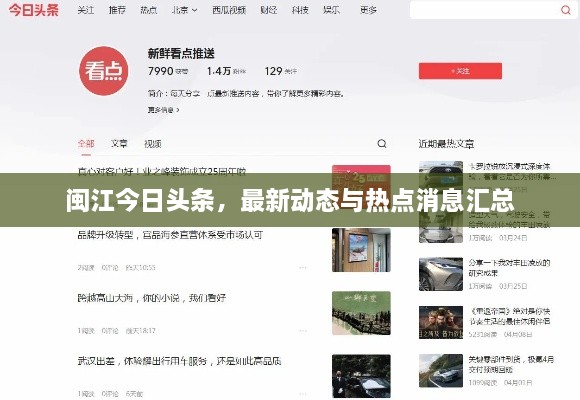580x400 pixels.
Task: Switch to the 文章 tab
Action: [119, 144]
